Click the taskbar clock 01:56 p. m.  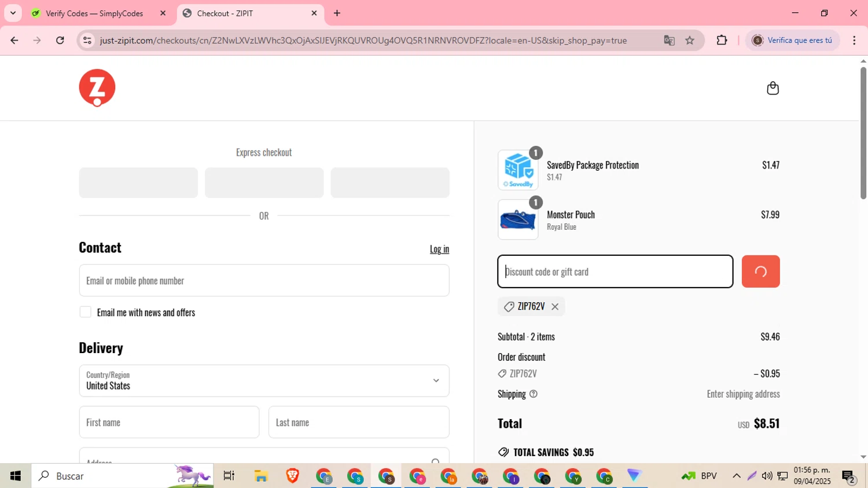coord(812,476)
